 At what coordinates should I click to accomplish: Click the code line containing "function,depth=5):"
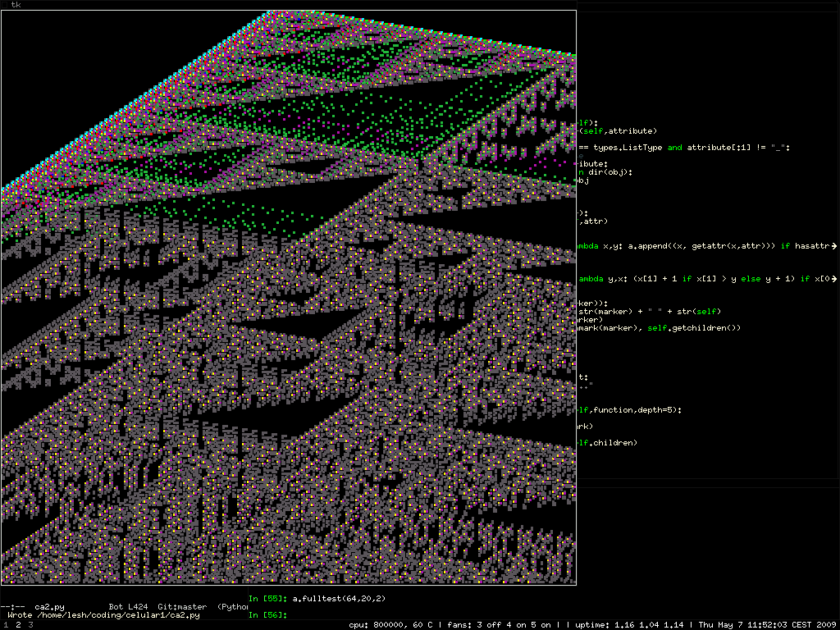[x=629, y=410]
